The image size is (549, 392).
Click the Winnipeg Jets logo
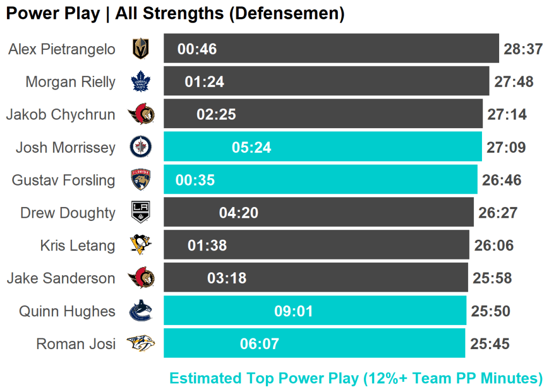pyautogui.click(x=140, y=147)
